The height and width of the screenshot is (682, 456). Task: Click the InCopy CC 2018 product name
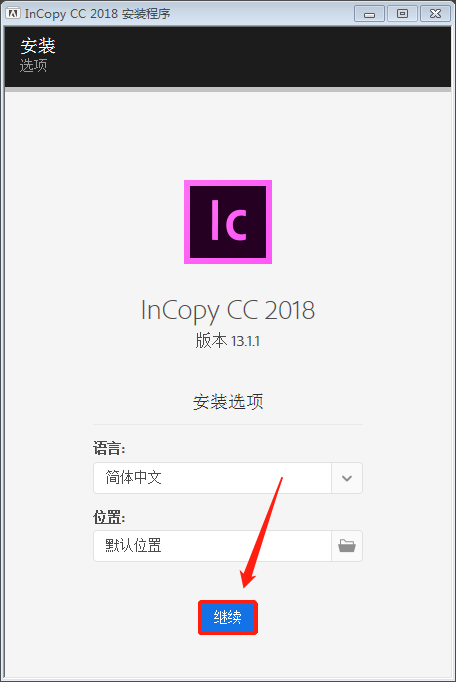coord(228,311)
